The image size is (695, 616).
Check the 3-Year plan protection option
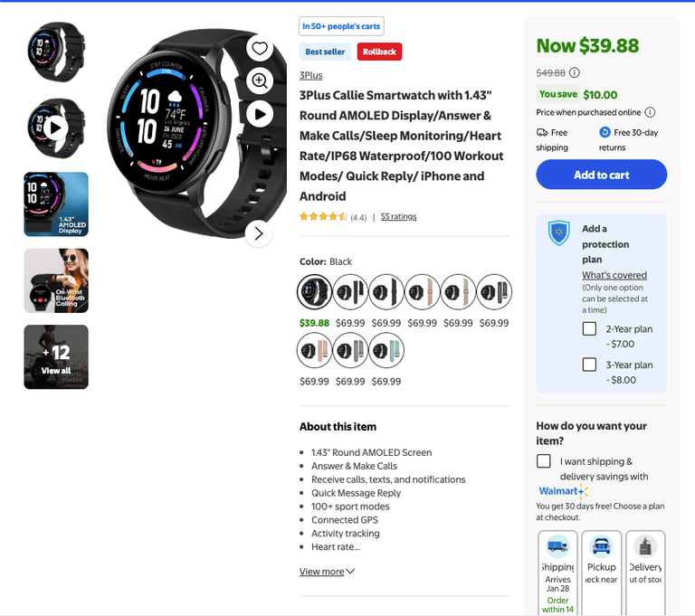[589, 365]
